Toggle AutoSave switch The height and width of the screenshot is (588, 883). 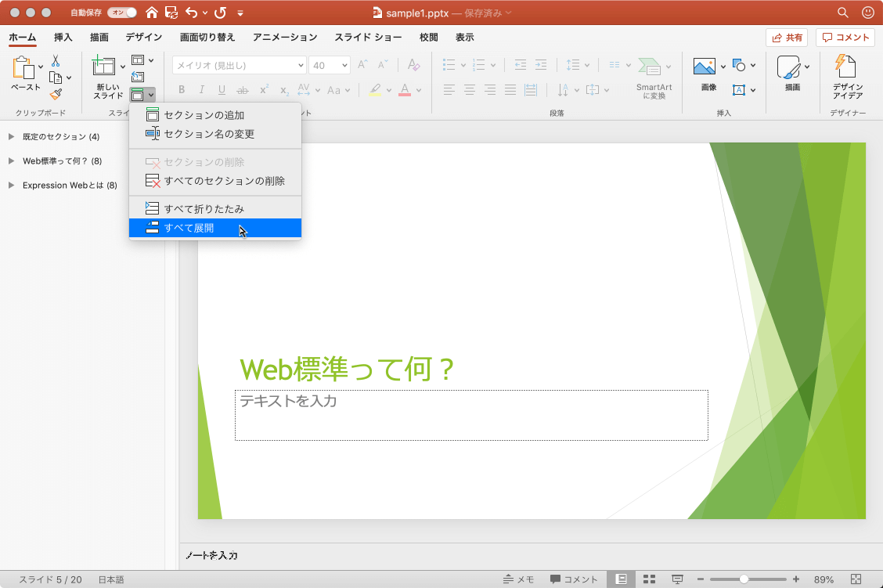(x=122, y=13)
